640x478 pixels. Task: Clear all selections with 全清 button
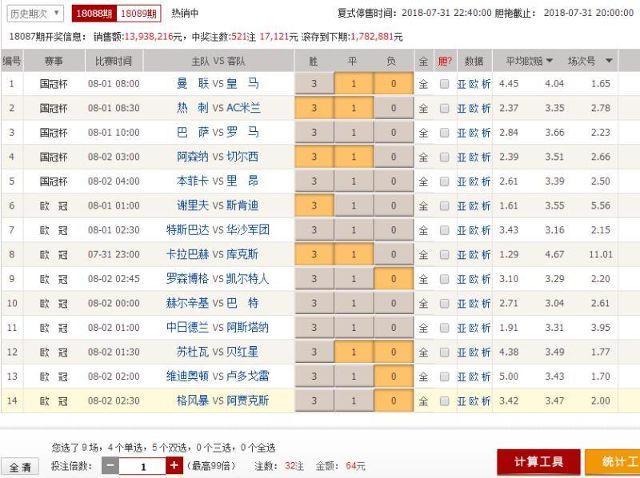(20, 467)
